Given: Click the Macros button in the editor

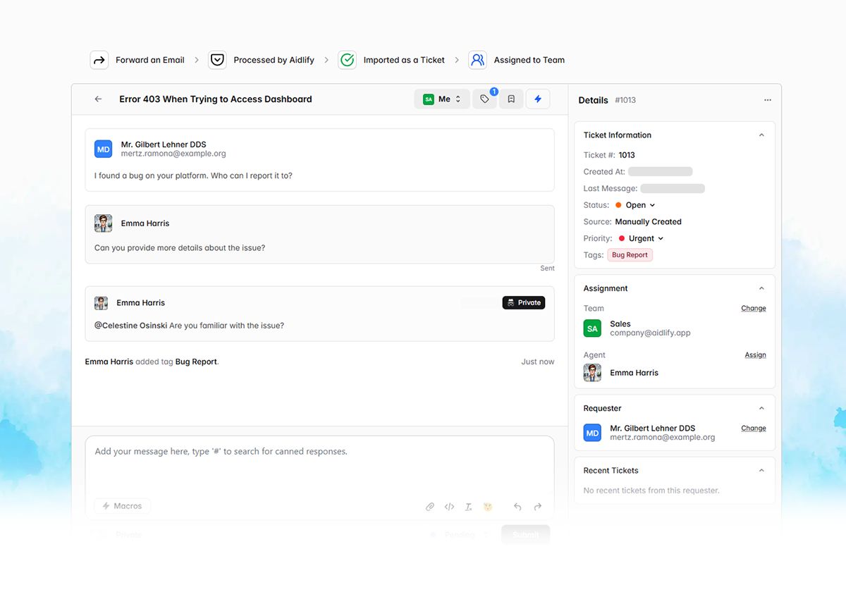Looking at the screenshot, I should [122, 505].
